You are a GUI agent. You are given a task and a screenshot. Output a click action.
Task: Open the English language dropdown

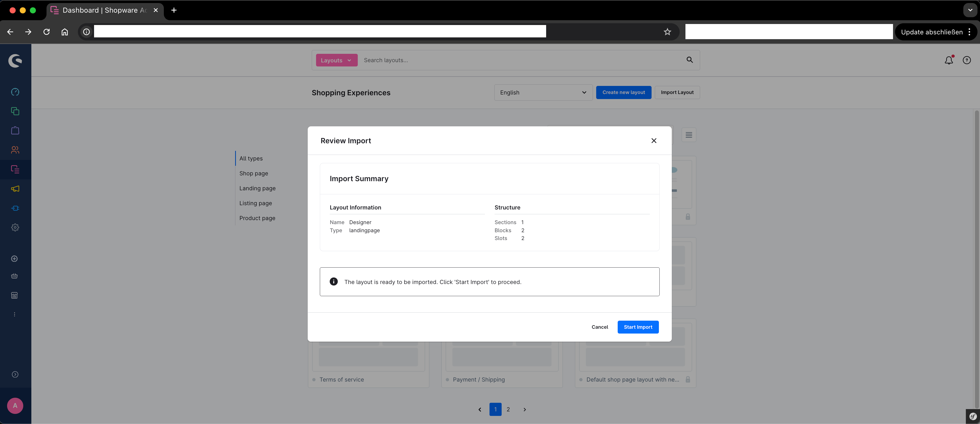pos(543,92)
